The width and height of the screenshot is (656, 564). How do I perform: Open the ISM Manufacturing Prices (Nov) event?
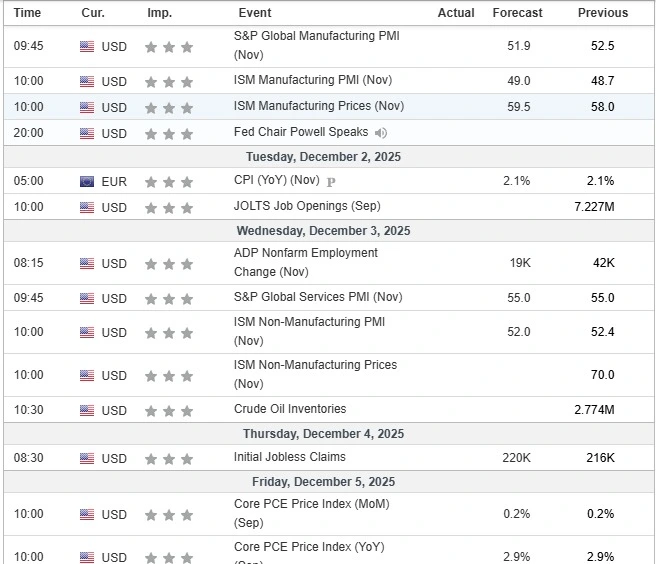coord(318,106)
